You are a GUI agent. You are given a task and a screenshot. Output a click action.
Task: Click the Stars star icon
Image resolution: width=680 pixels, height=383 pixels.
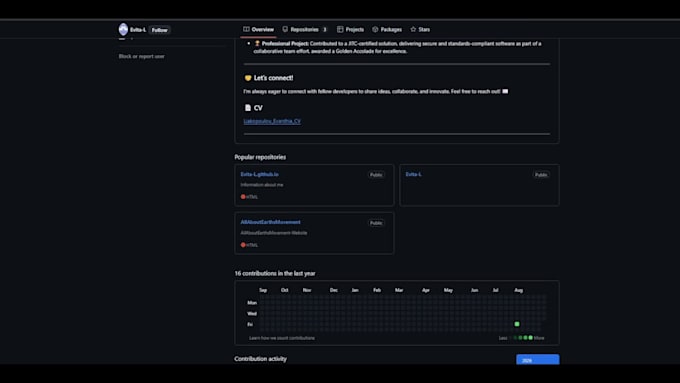pyautogui.click(x=413, y=29)
